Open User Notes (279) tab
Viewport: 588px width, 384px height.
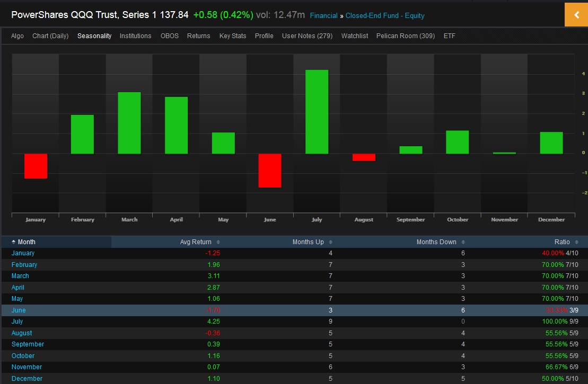point(307,36)
